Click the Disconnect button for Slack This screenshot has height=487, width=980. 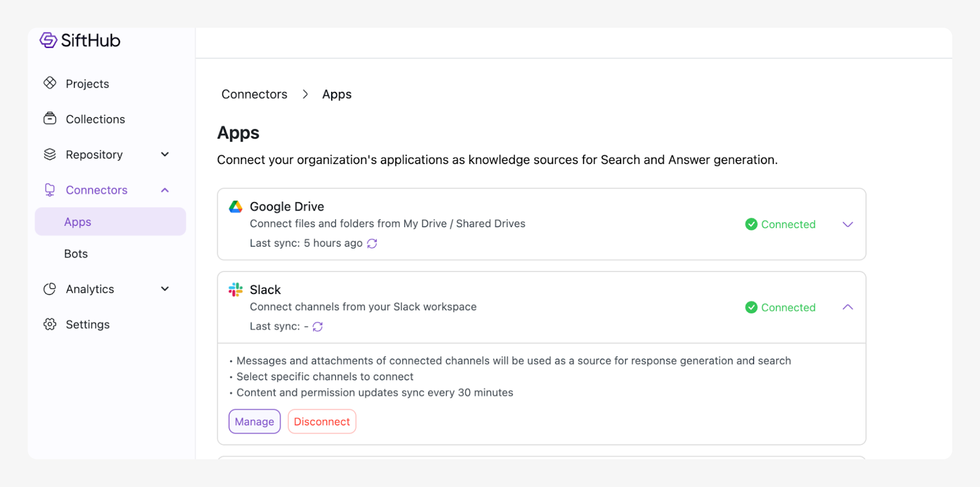(x=322, y=421)
